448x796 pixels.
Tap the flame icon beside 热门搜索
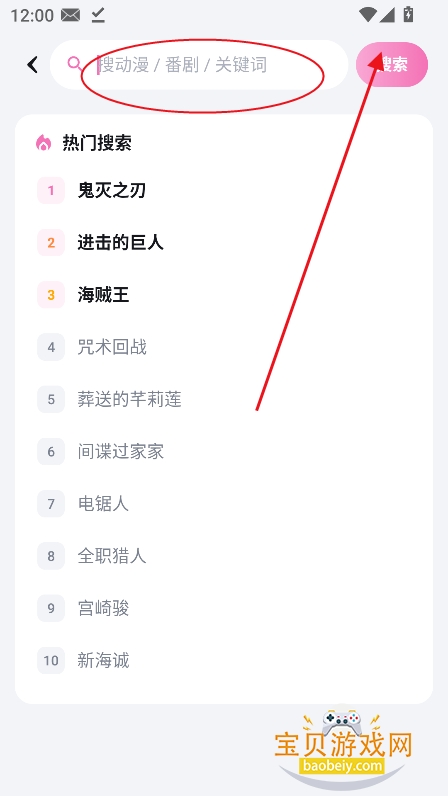(44, 143)
